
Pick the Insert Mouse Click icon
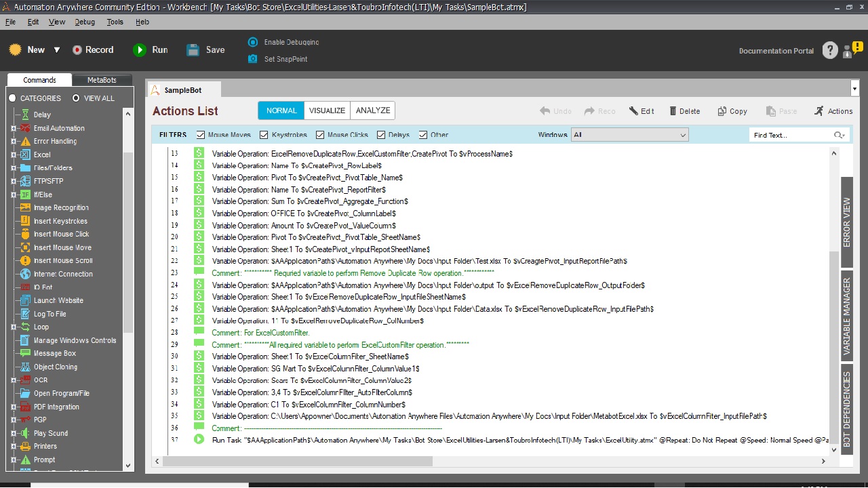(x=25, y=234)
